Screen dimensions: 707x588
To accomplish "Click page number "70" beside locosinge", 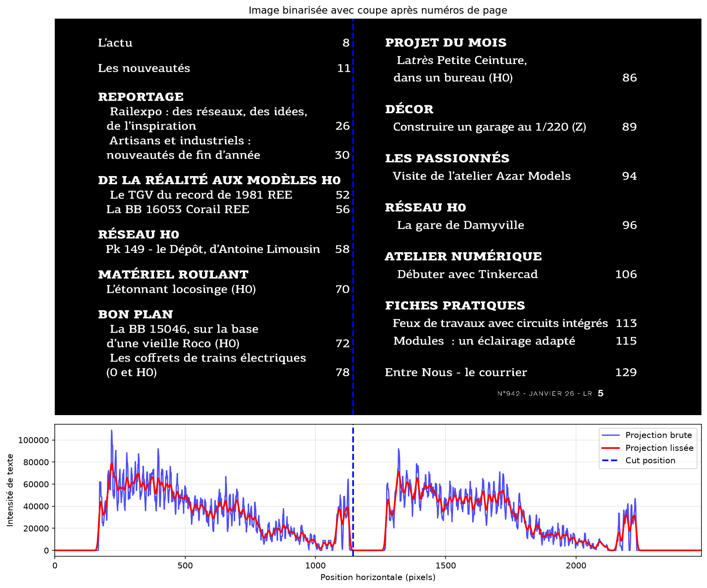I will [343, 289].
